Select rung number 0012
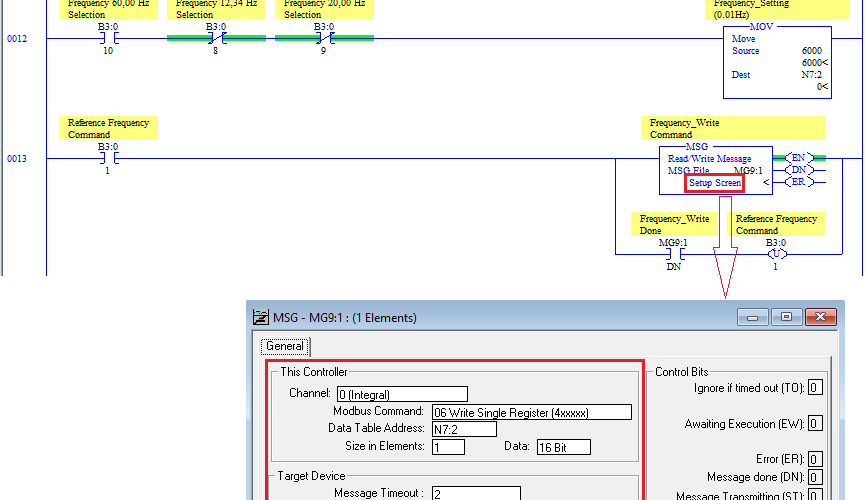 pos(17,38)
